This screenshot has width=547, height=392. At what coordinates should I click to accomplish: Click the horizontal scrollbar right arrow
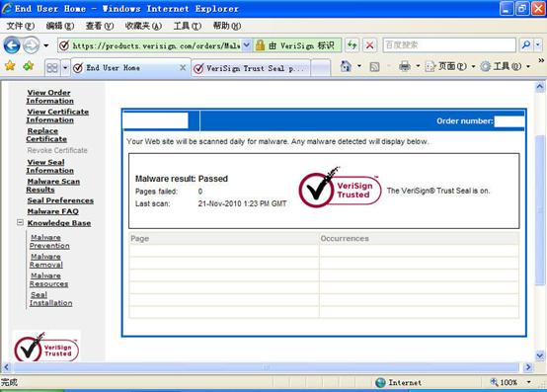pos(528,367)
